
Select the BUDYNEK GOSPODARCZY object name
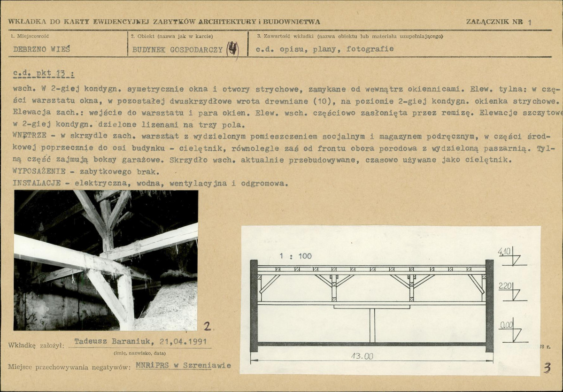coord(177,49)
